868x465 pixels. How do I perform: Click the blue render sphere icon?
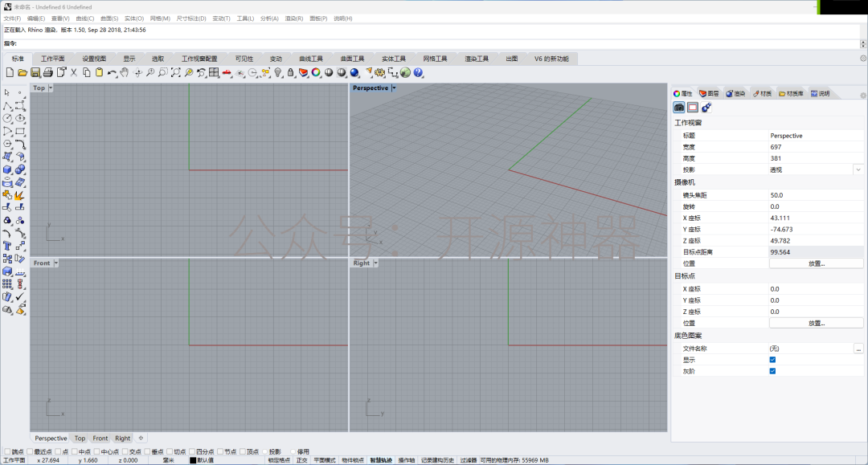(x=354, y=72)
